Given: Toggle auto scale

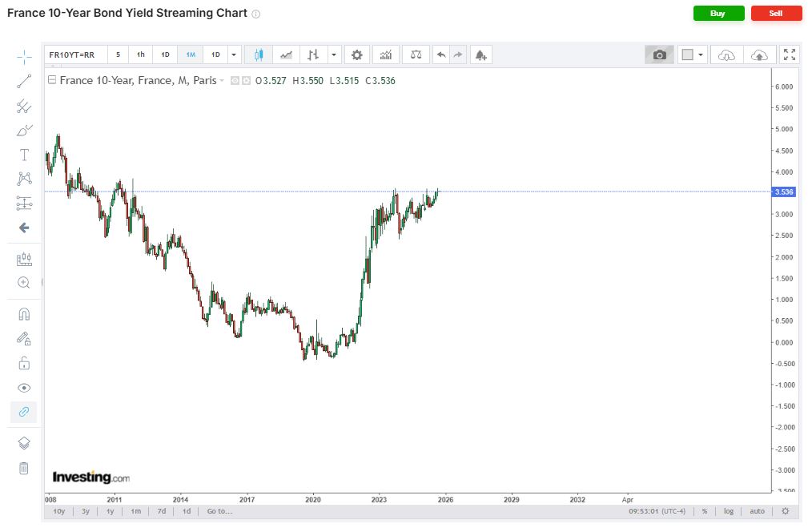Looking at the screenshot, I should tap(757, 511).
